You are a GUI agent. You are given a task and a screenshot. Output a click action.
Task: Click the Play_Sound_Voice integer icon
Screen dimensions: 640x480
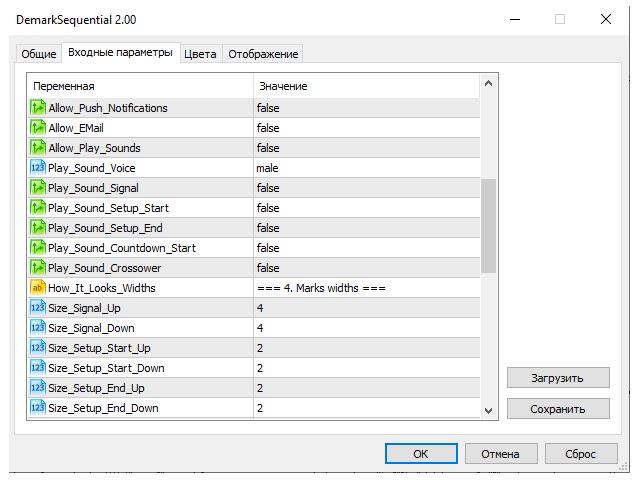click(x=38, y=168)
